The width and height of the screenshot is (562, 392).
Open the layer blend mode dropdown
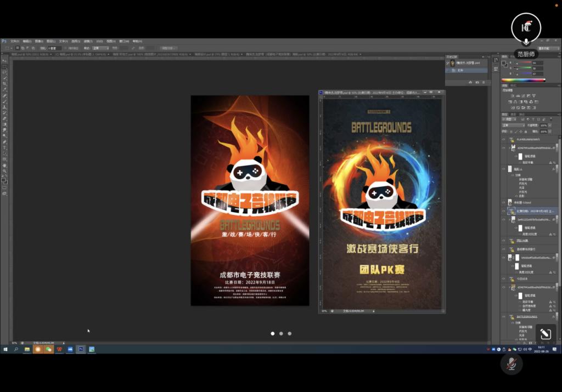[x=514, y=126]
